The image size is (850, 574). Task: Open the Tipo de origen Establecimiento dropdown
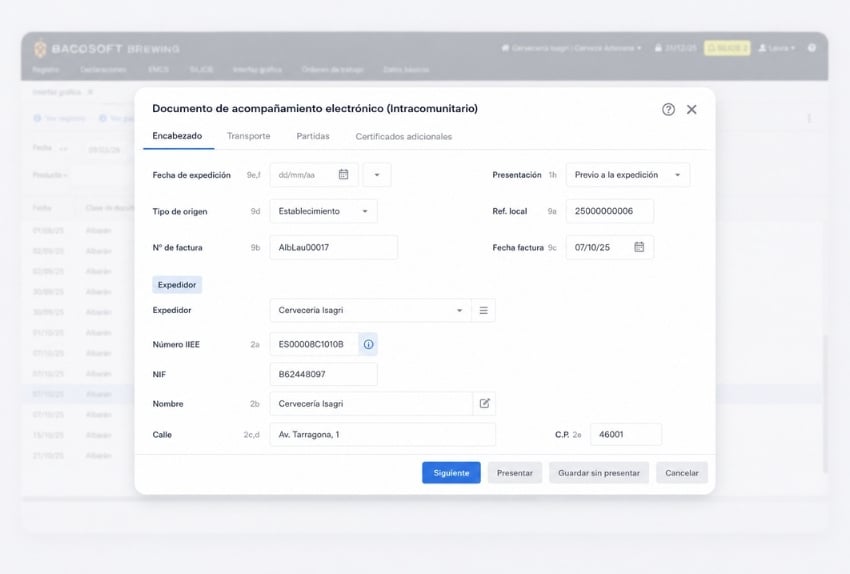324,211
